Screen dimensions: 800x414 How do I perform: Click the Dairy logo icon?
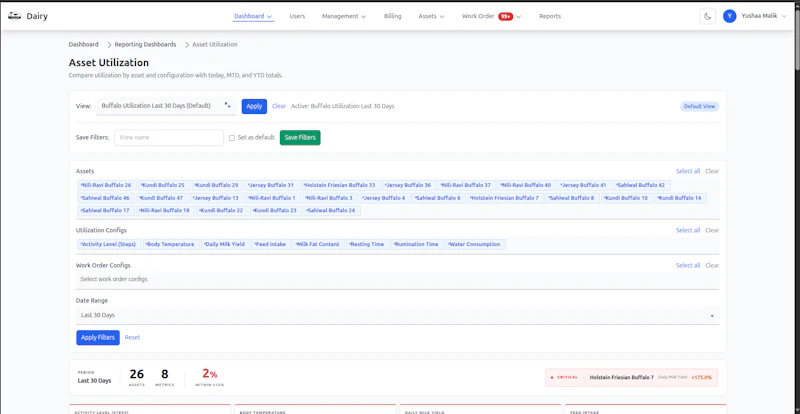(x=14, y=16)
